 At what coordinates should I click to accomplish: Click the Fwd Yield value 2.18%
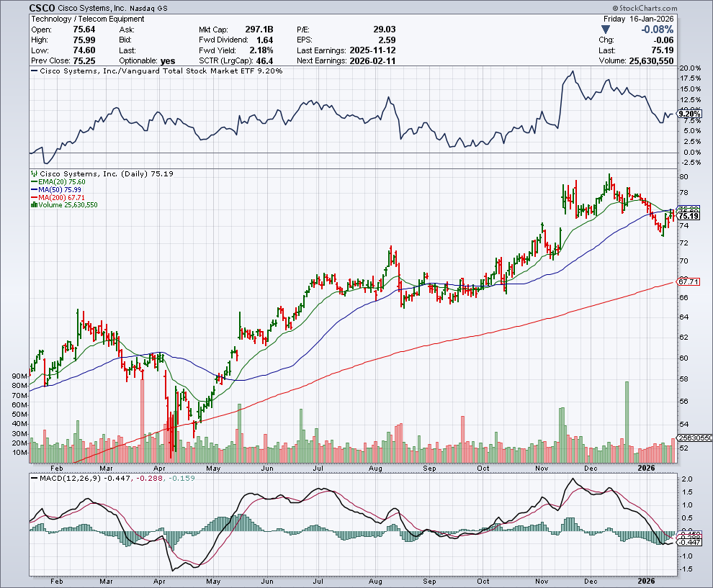coord(261,50)
